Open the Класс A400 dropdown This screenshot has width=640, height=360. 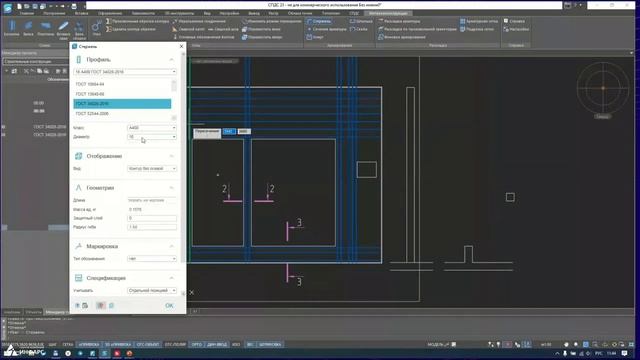(152, 128)
